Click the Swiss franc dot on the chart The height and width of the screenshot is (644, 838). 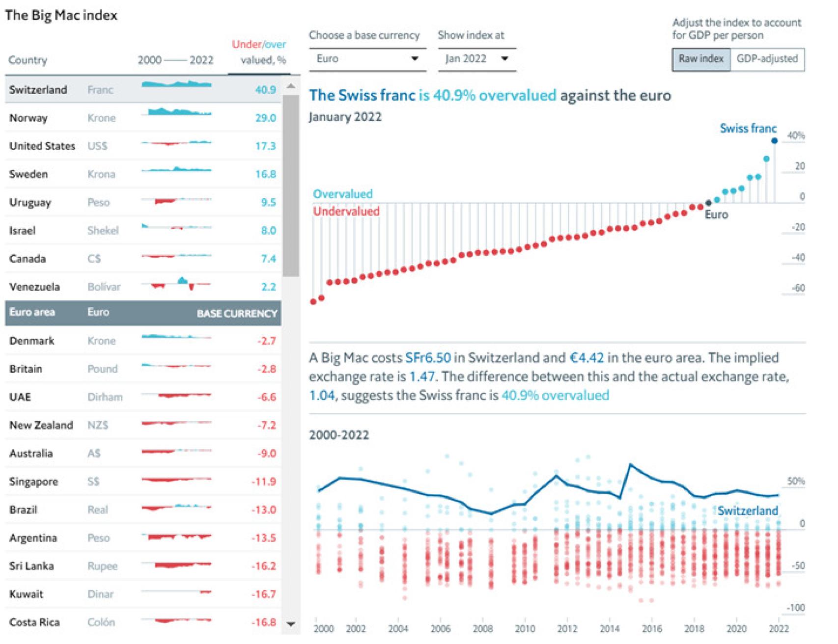pyautogui.click(x=775, y=141)
